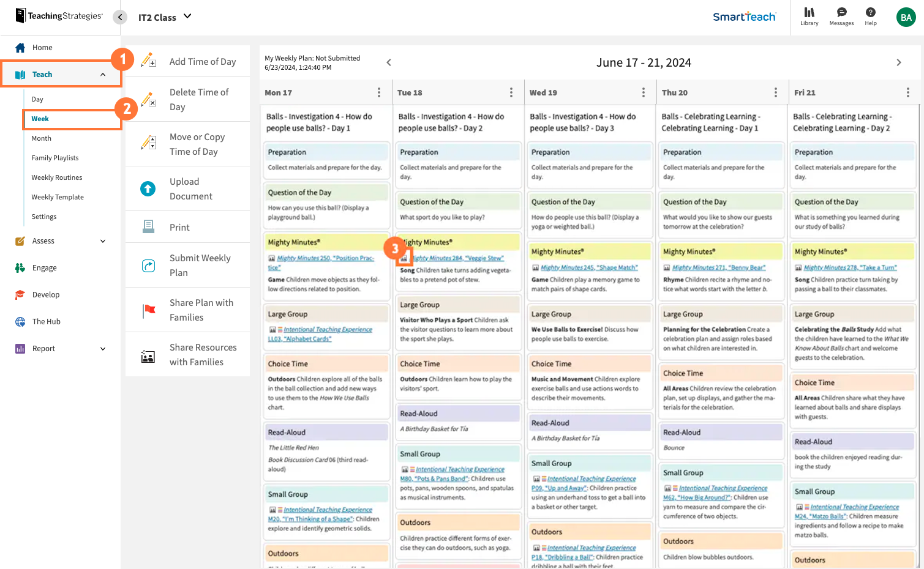Select Month in the sidebar
Viewport: 924px width, 569px height.
[x=41, y=138]
